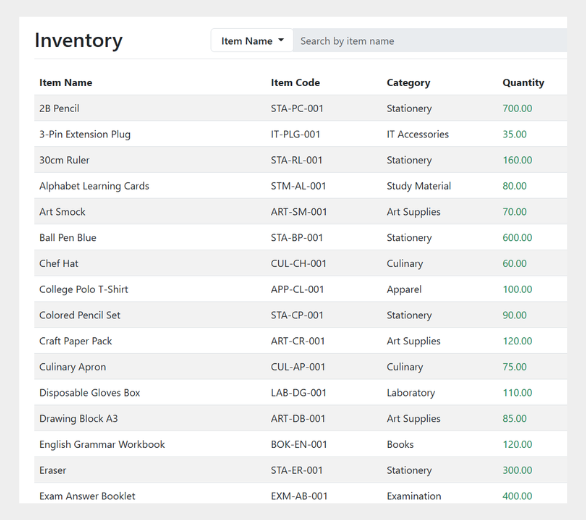Image resolution: width=586 pixels, height=520 pixels.
Task: Click the Item Code column header
Action: pyautogui.click(x=295, y=83)
